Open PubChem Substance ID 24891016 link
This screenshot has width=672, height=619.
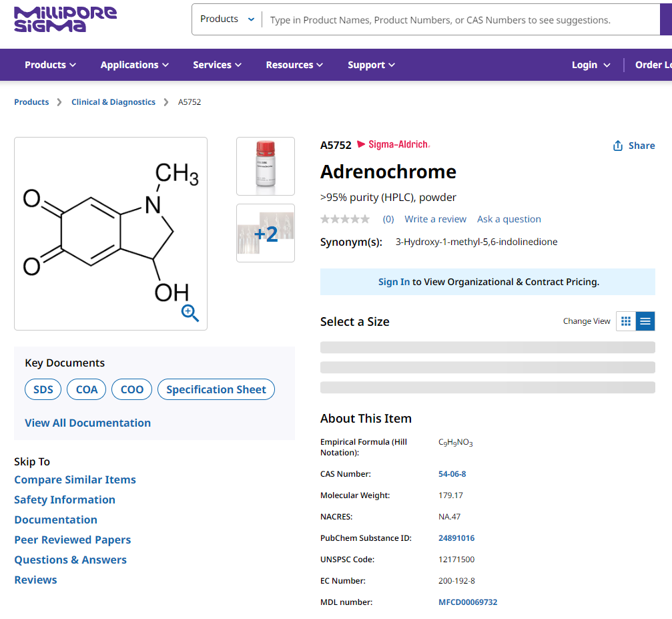point(456,538)
